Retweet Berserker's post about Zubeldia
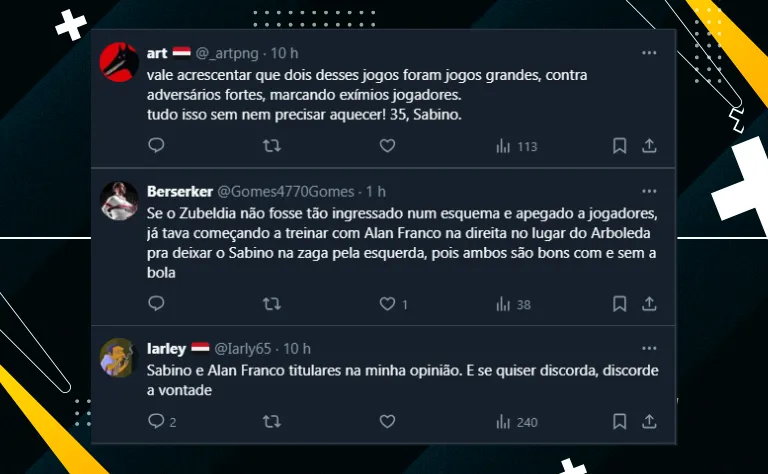The image size is (768, 474). pos(272,304)
